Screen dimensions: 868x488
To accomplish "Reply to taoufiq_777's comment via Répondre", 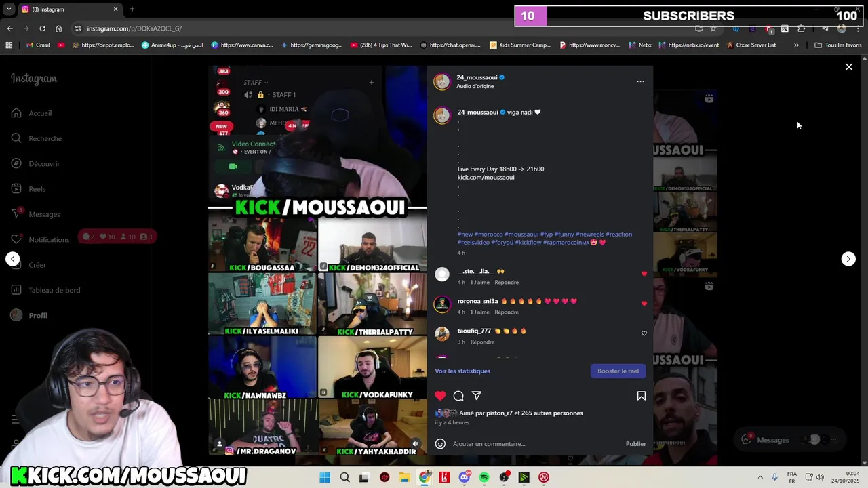I will coord(482,342).
